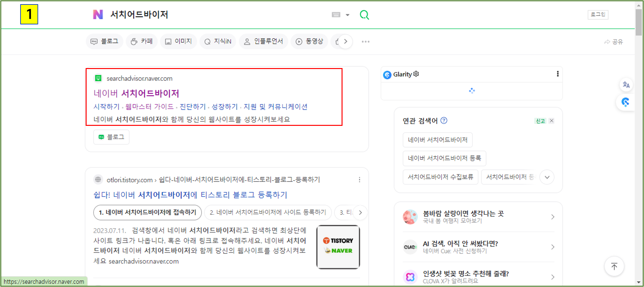Open the TISTORY NAVER thumbnail image
The width and height of the screenshot is (644, 287).
[x=338, y=247]
